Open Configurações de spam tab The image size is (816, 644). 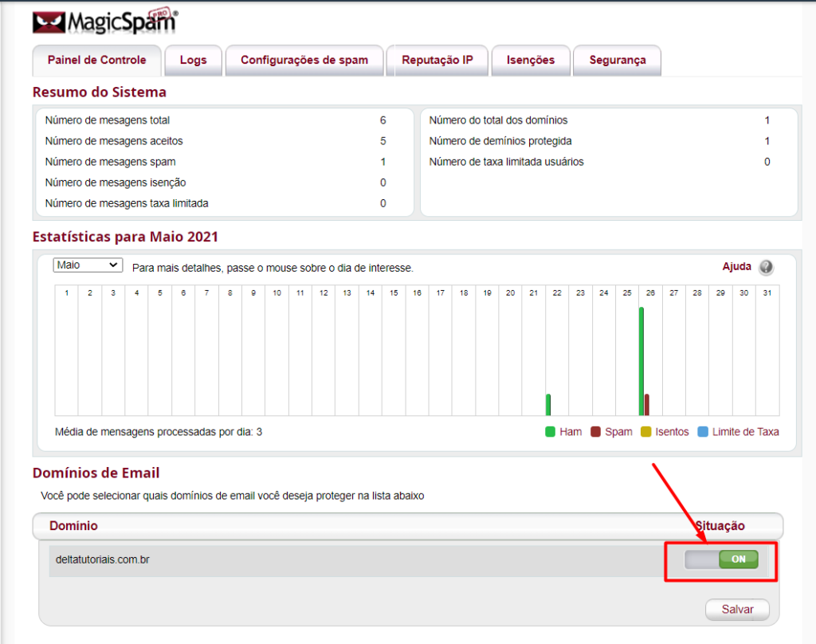tap(304, 60)
